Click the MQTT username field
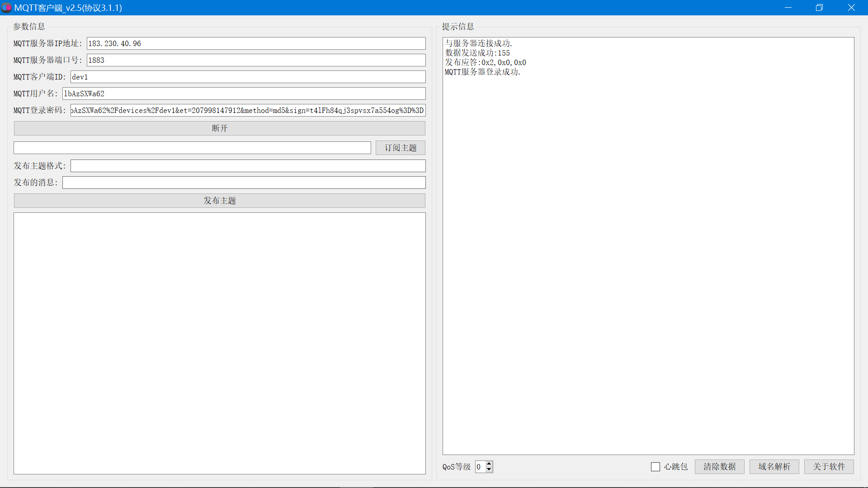The height and width of the screenshot is (488, 868). 244,94
